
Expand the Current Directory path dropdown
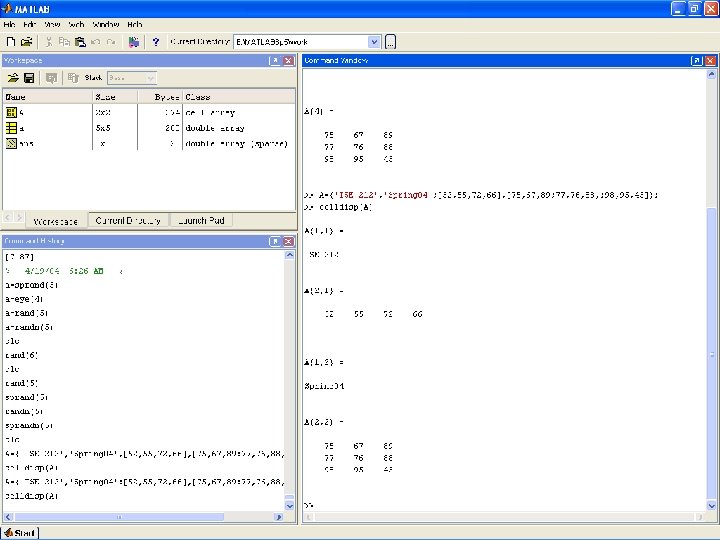pyautogui.click(x=374, y=42)
